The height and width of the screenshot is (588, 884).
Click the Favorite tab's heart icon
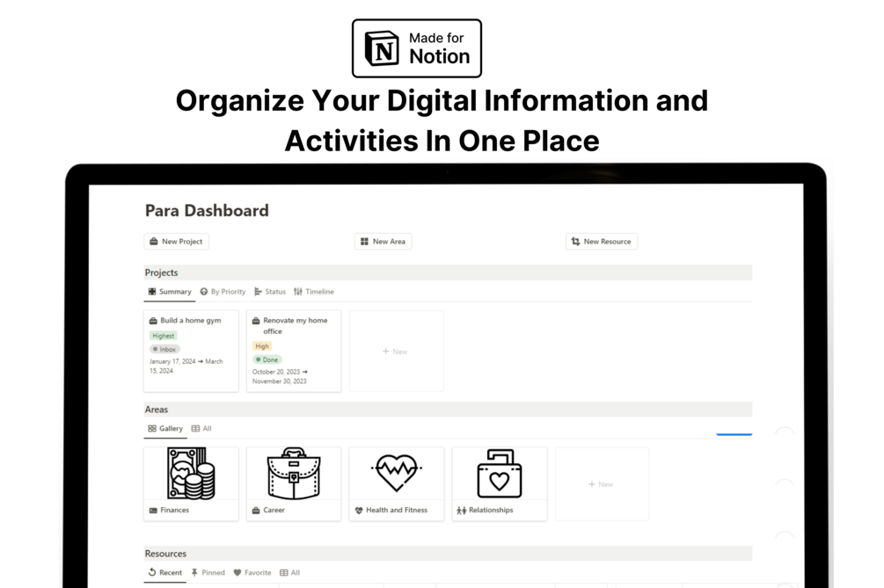pyautogui.click(x=237, y=573)
